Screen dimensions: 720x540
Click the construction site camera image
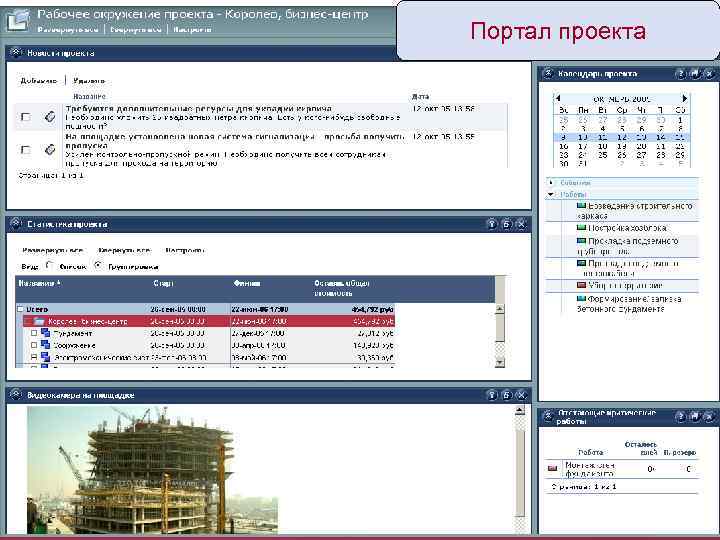[152, 470]
